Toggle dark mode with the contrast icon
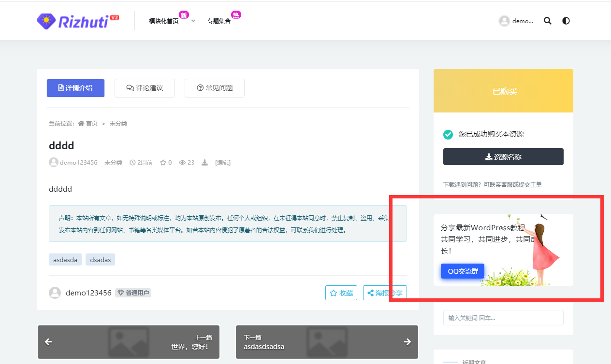This screenshot has width=611, height=364. click(x=566, y=21)
